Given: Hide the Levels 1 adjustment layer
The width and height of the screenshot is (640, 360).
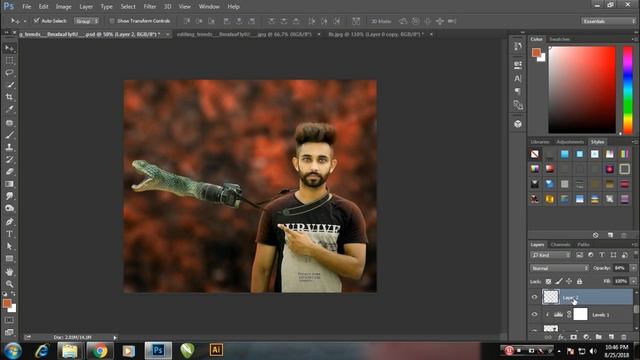Looking at the screenshot, I should pyautogui.click(x=534, y=314).
